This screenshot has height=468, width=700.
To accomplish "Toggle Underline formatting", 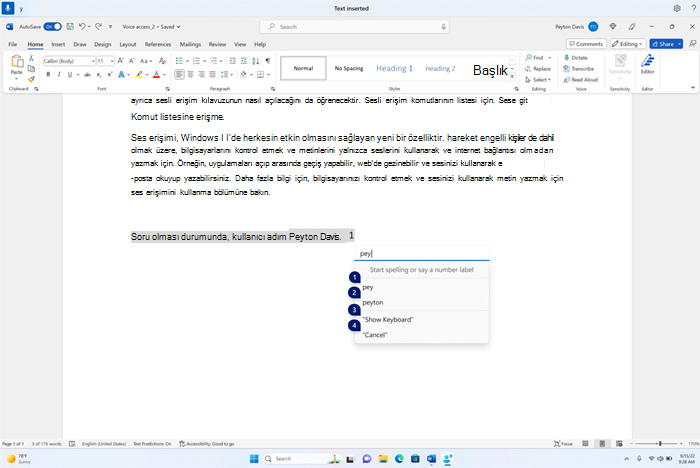I will click(x=70, y=75).
